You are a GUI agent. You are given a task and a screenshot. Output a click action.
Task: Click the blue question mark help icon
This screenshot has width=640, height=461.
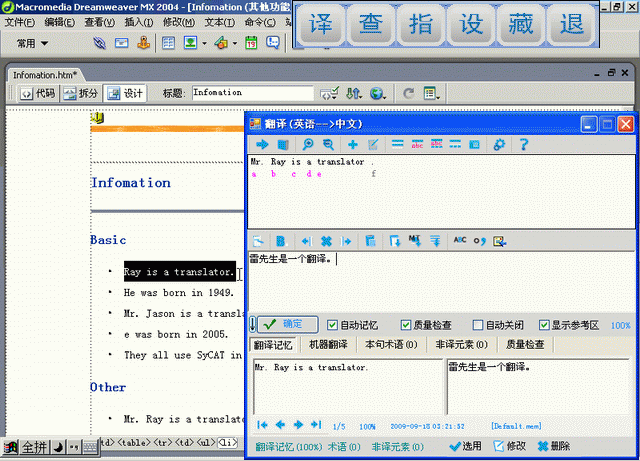point(523,145)
